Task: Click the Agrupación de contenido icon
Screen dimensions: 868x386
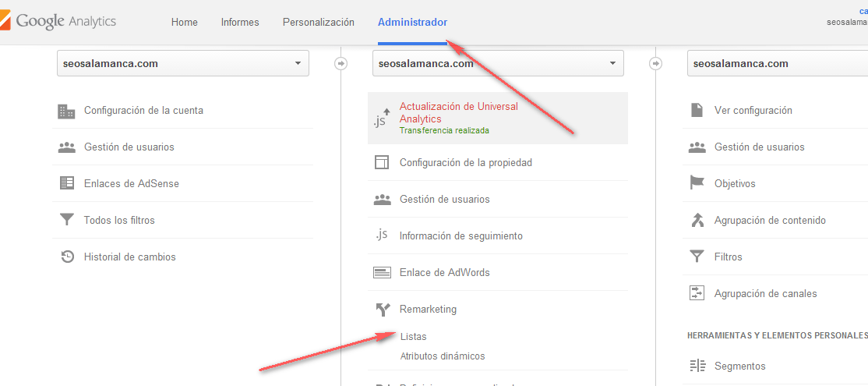Action: tap(697, 220)
